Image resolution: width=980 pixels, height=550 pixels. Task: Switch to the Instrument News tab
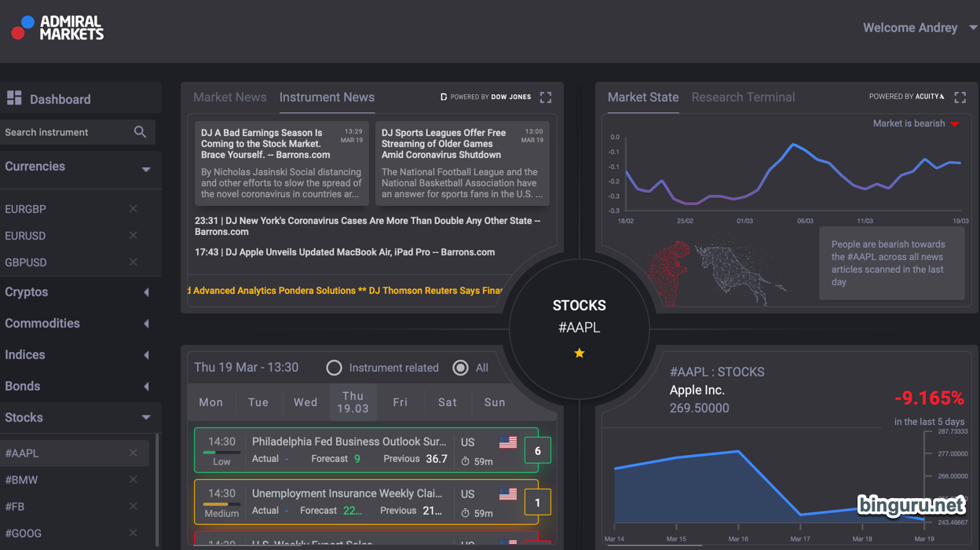pyautogui.click(x=327, y=97)
